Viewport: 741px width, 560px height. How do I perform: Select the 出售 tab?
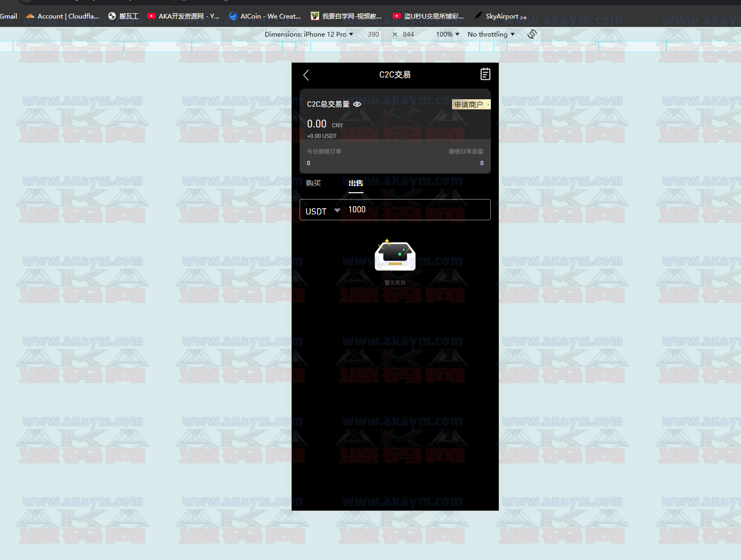[x=355, y=183]
